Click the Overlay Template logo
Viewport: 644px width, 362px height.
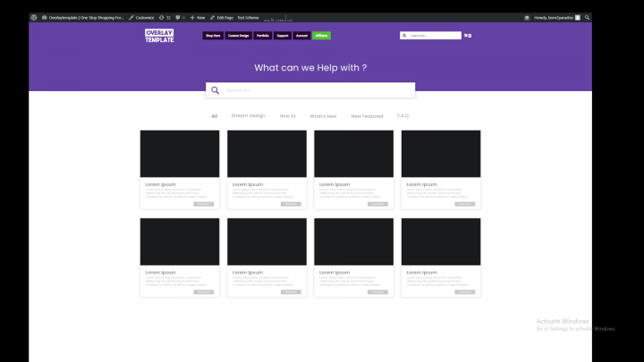click(159, 36)
